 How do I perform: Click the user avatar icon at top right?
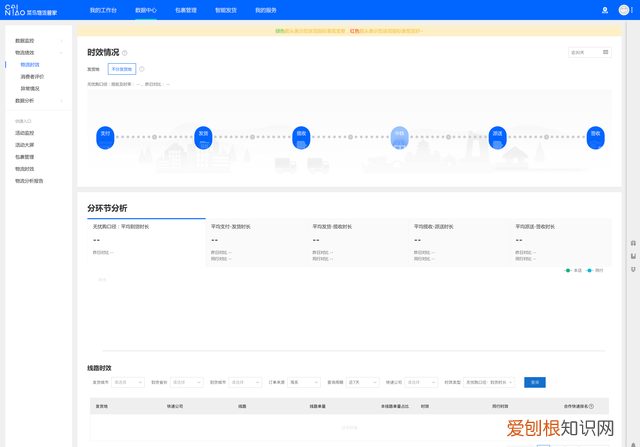624,10
